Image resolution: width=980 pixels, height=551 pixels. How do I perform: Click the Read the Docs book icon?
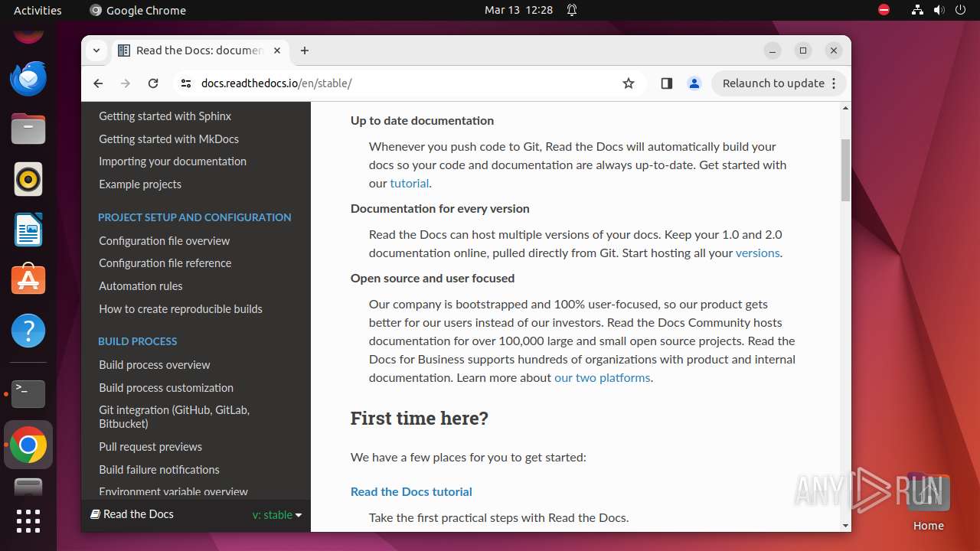pyautogui.click(x=95, y=514)
